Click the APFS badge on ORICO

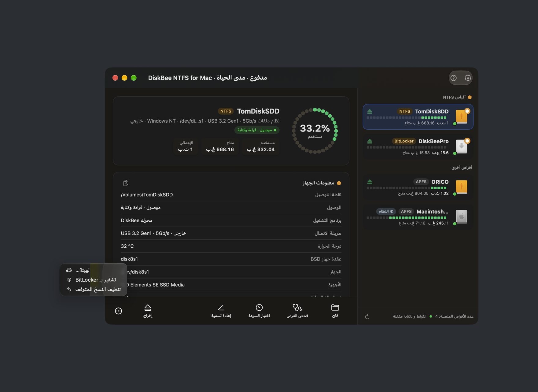coord(421,182)
